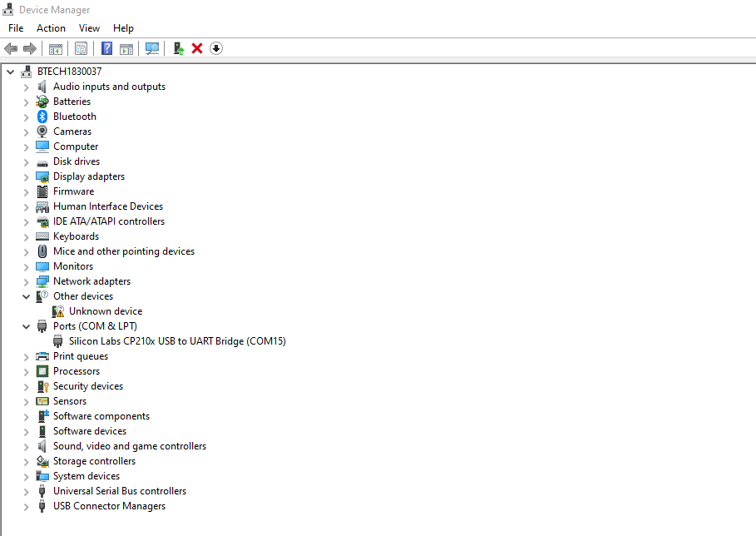
Task: Collapse the Ports (COM & LPT) category
Action: coord(26,326)
